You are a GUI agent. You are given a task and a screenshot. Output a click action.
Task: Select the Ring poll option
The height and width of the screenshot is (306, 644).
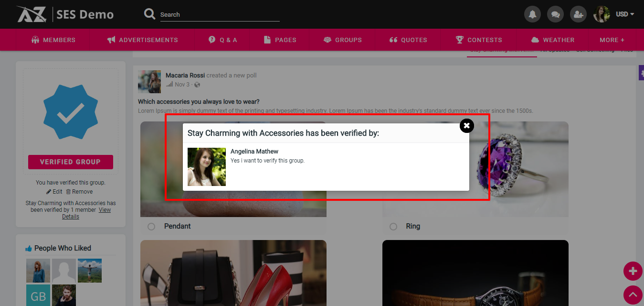click(393, 227)
